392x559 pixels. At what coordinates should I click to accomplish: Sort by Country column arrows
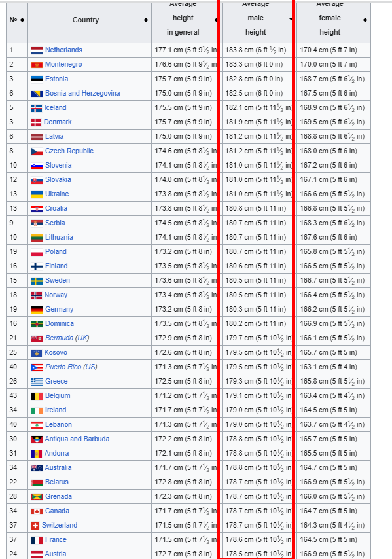[x=146, y=20]
